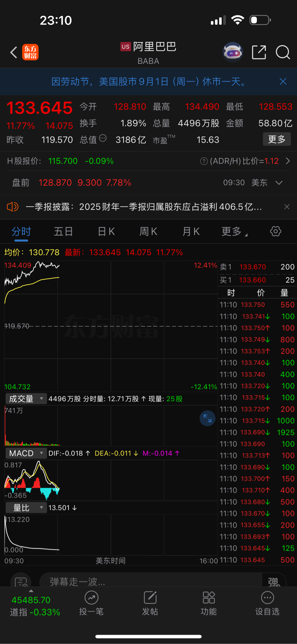Tap the 最低 128.553 value
This screenshot has height=644, width=297.
click(276, 107)
